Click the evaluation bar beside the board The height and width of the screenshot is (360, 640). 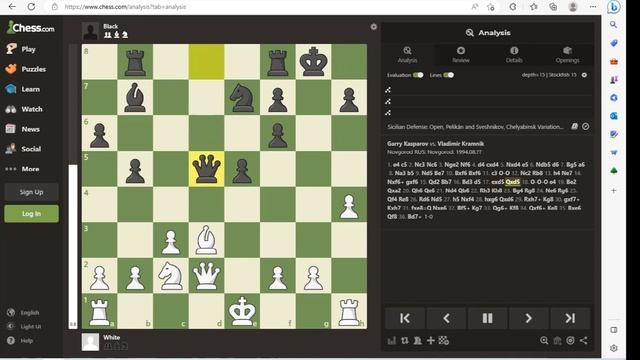pyautogui.click(x=73, y=186)
